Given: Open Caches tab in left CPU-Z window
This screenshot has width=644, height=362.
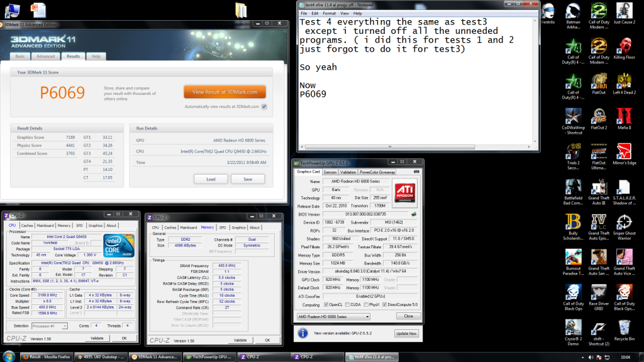Looking at the screenshot, I should 27,226.
